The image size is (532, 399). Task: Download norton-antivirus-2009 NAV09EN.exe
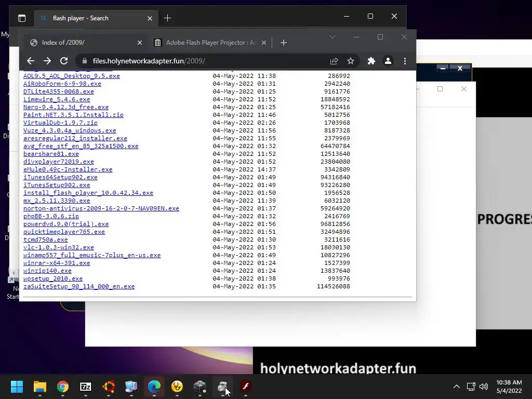click(x=101, y=209)
